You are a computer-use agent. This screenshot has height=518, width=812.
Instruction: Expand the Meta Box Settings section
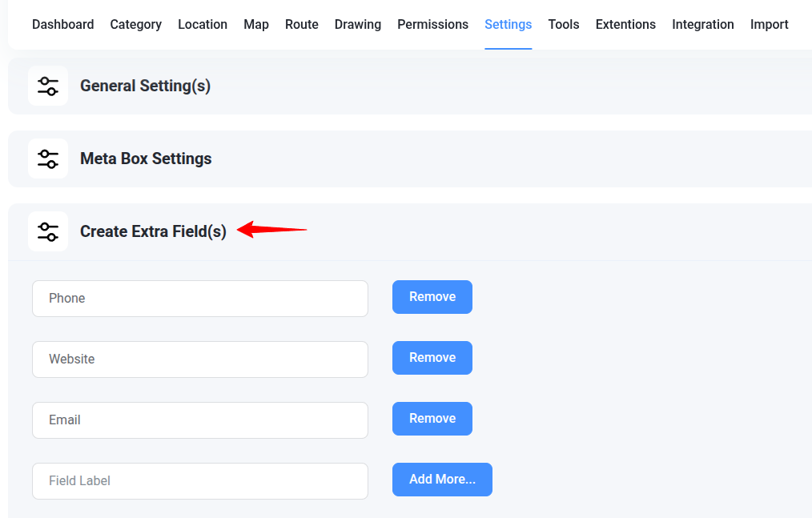coord(146,158)
